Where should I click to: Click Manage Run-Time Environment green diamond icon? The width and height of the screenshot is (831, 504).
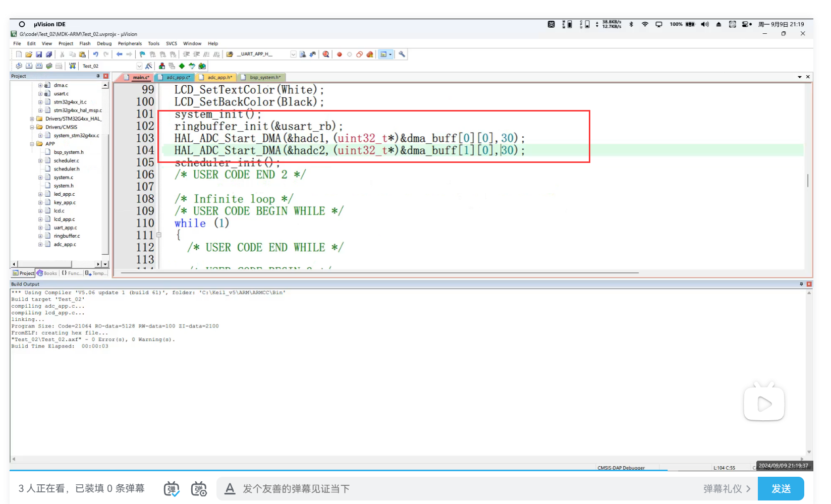pos(182,66)
